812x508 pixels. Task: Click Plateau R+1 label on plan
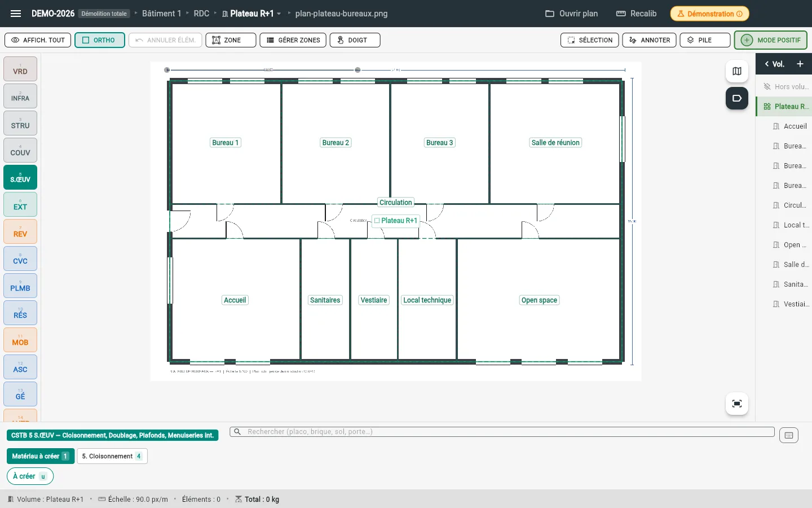click(395, 221)
